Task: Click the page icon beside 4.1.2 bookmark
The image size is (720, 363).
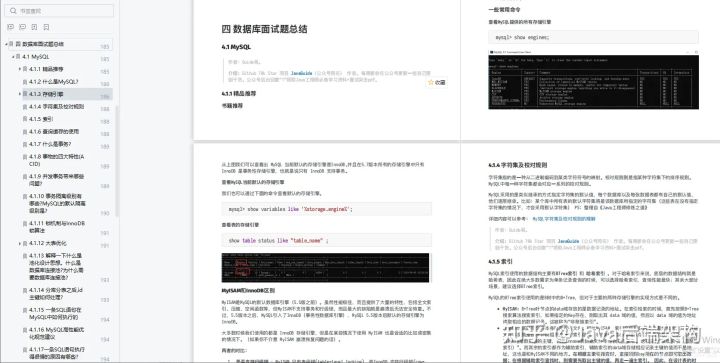Action: click(25, 81)
